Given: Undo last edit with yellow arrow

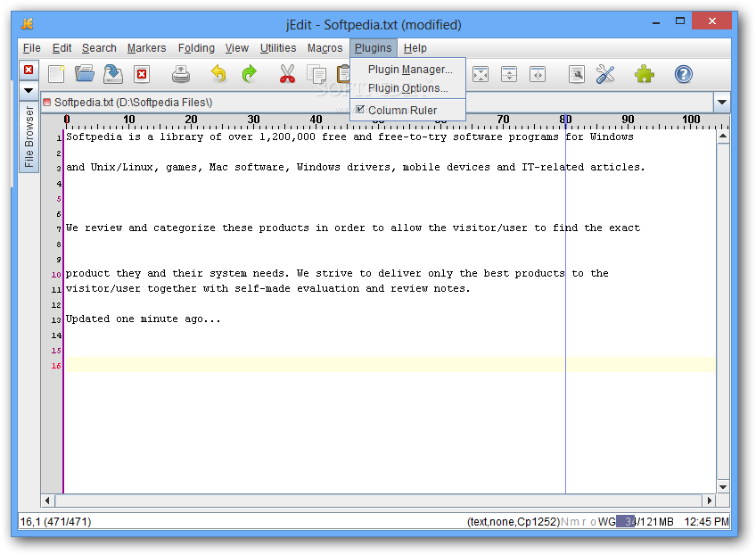Looking at the screenshot, I should coord(218,74).
